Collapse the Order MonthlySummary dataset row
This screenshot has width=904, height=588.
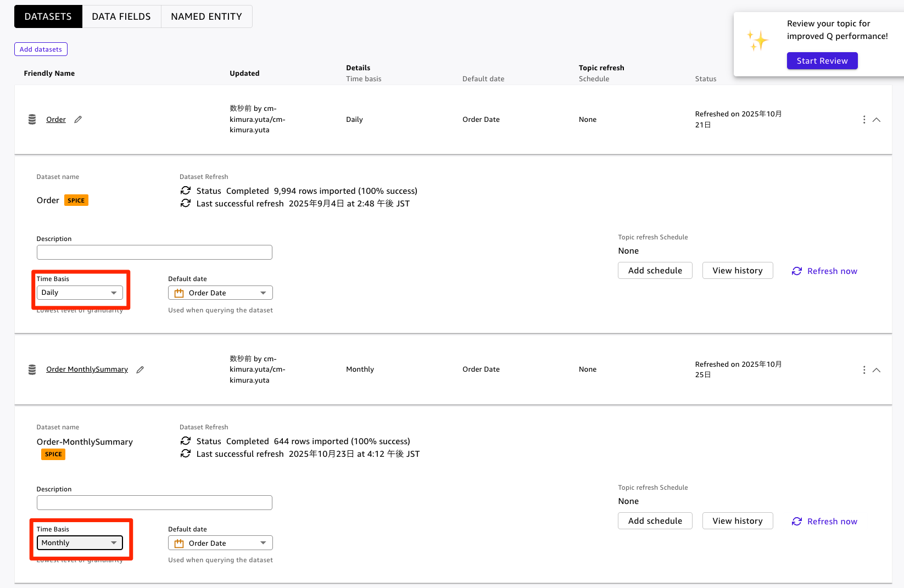coord(877,370)
